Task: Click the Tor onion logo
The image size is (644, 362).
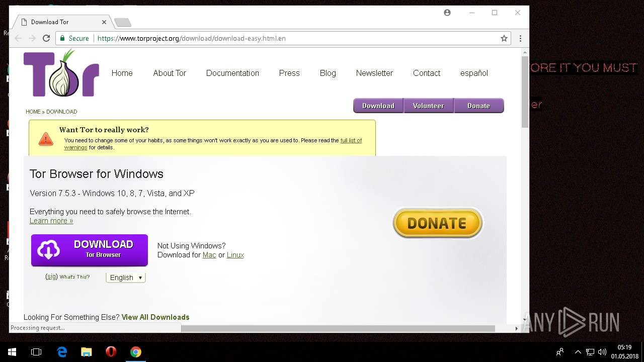Action: pos(61,73)
